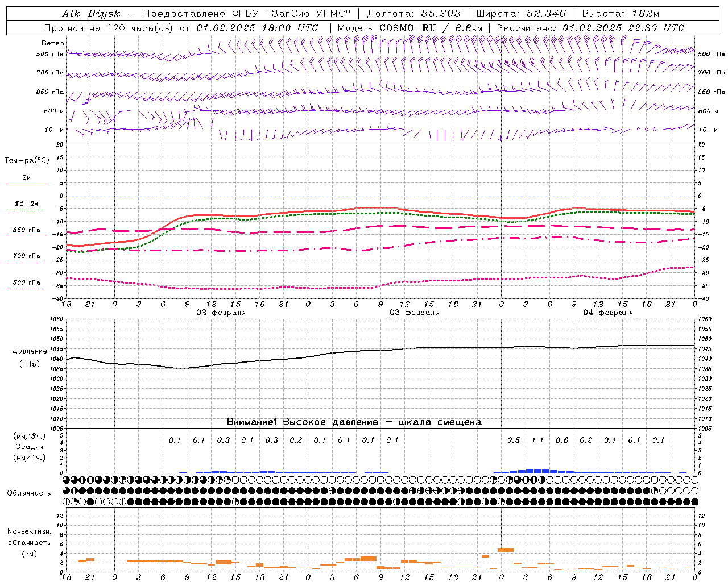Click the Осадки panel label
The width and height of the screenshot is (728, 582).
tap(29, 447)
